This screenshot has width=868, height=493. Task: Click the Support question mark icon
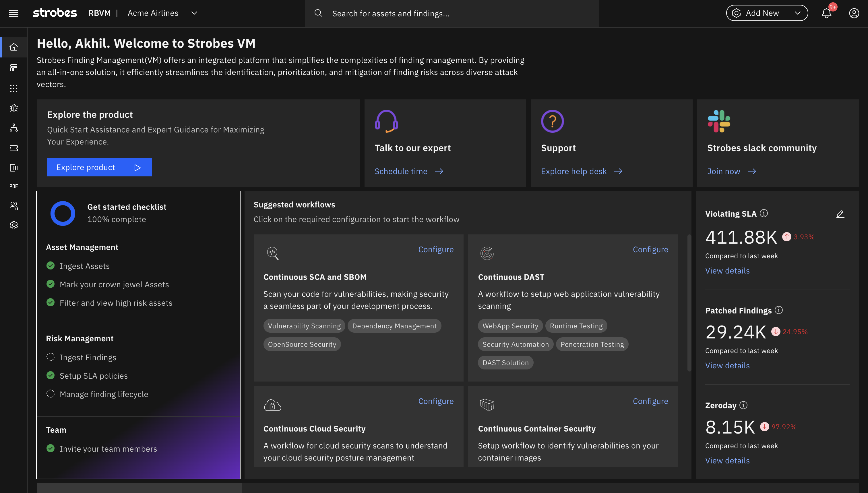(x=552, y=121)
